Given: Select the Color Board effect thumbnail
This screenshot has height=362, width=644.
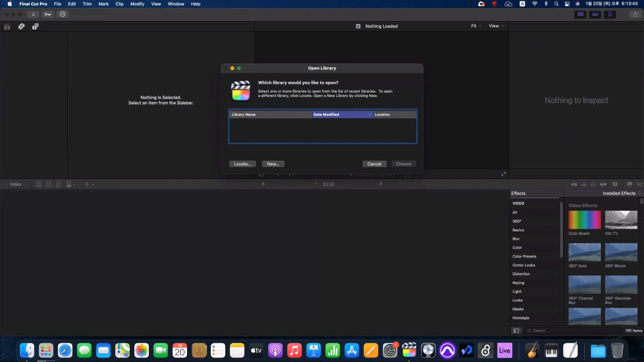Looking at the screenshot, I should pos(584,220).
